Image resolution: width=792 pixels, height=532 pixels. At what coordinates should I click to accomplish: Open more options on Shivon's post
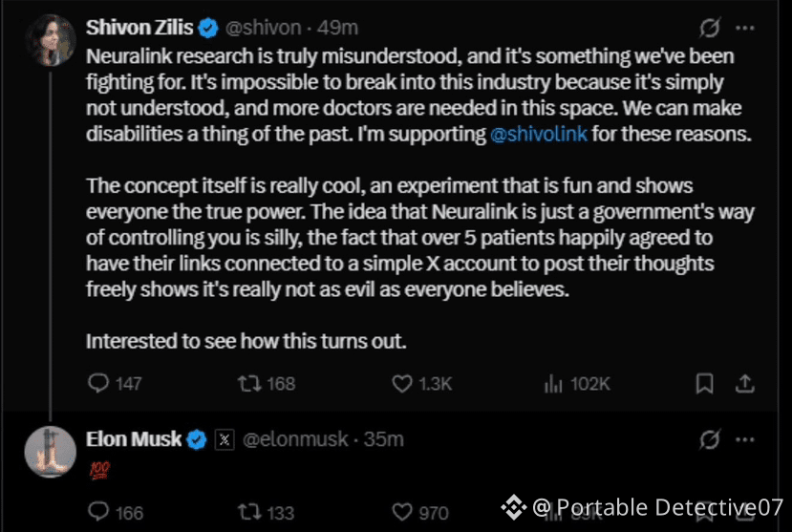point(745,28)
